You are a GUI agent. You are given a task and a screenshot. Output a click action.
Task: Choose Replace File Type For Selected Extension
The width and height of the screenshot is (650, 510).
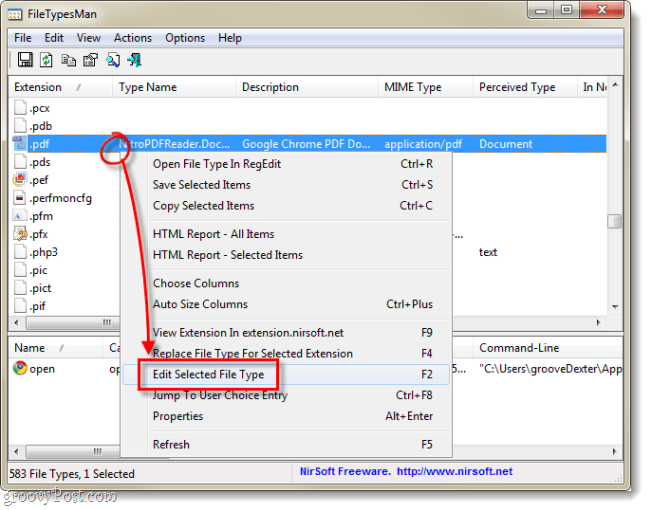(x=286, y=354)
